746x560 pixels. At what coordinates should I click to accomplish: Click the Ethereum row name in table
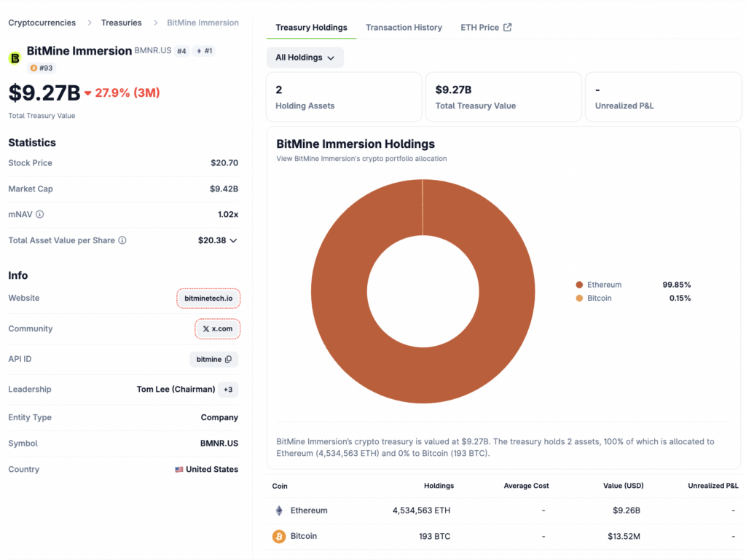click(x=309, y=510)
